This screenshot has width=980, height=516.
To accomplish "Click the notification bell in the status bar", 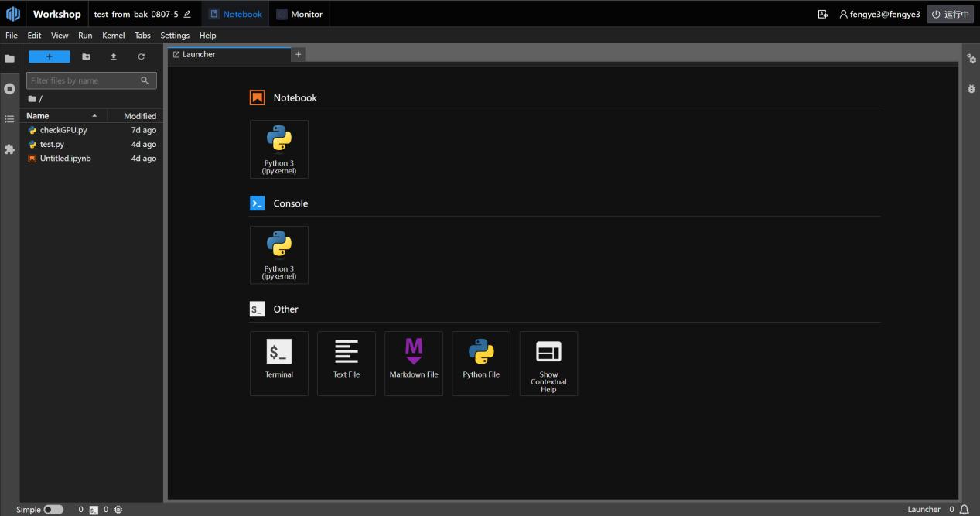I will click(964, 510).
